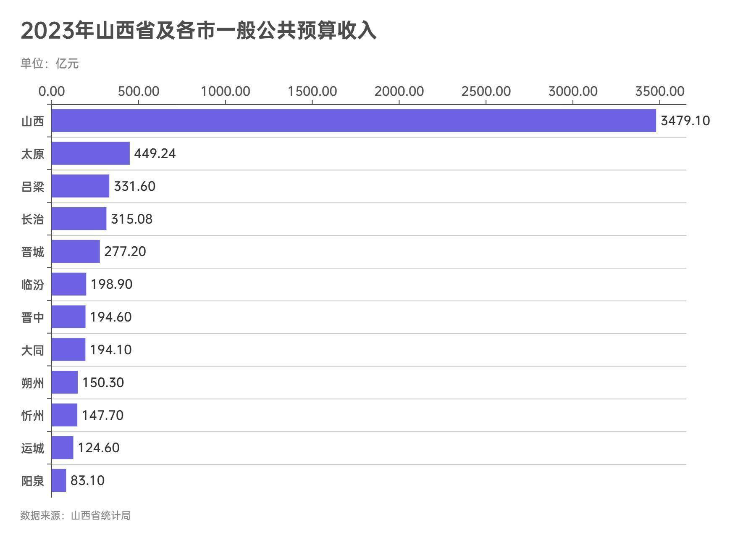Image resolution: width=756 pixels, height=538 pixels.
Task: Click the chart title 2023年山西省及各市一般公共预算收入
Action: (x=197, y=29)
